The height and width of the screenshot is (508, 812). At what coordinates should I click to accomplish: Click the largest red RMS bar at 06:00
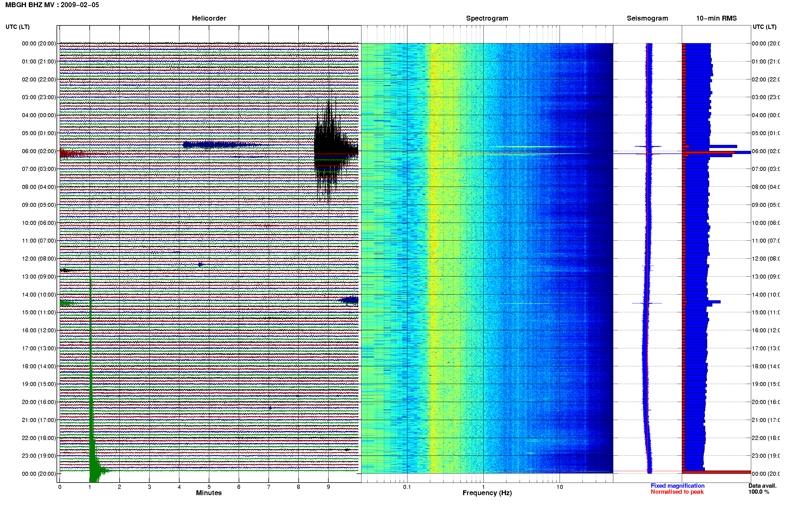click(708, 153)
